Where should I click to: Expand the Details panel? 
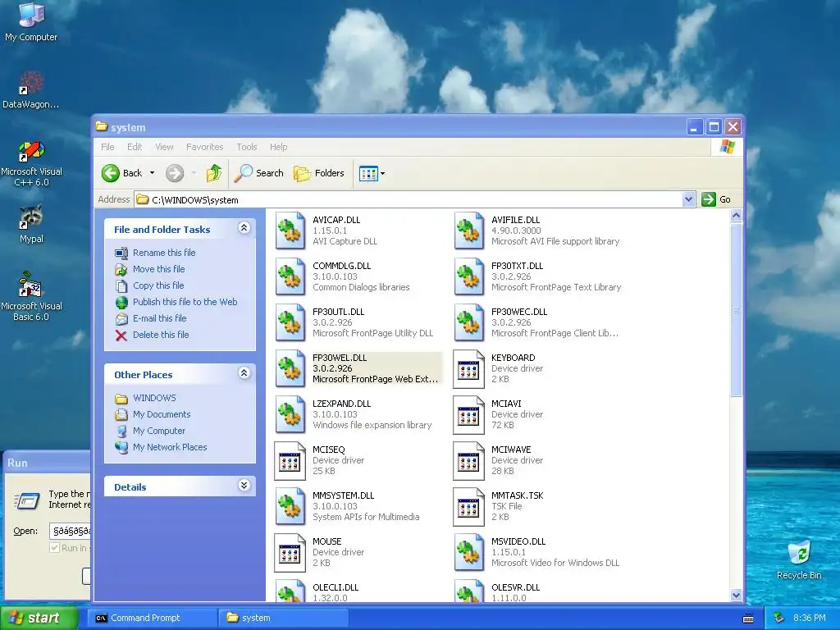(244, 486)
